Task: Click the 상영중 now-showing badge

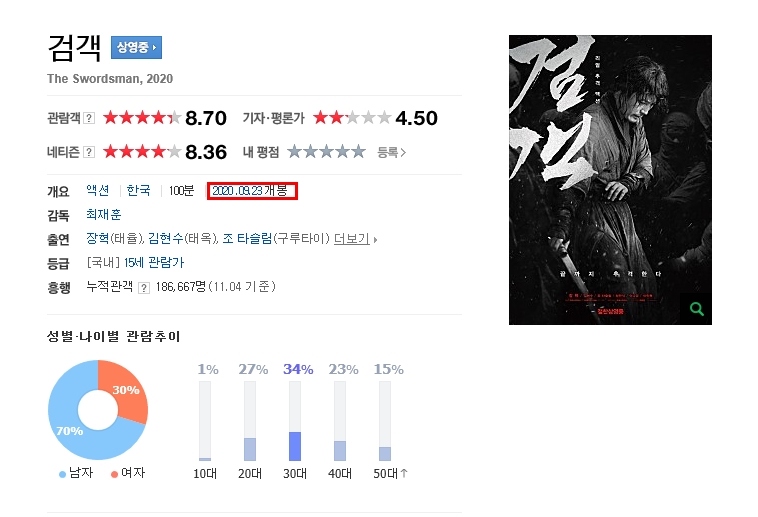Action: [136, 47]
